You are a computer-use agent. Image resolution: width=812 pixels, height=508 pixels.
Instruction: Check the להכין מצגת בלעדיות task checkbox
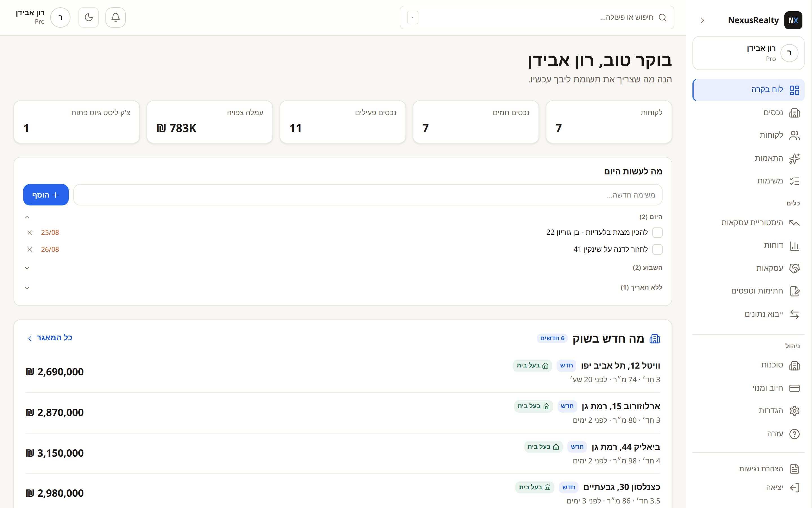[657, 233]
